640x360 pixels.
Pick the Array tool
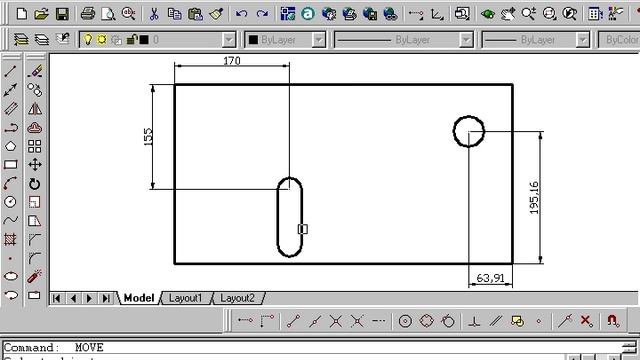[35, 146]
